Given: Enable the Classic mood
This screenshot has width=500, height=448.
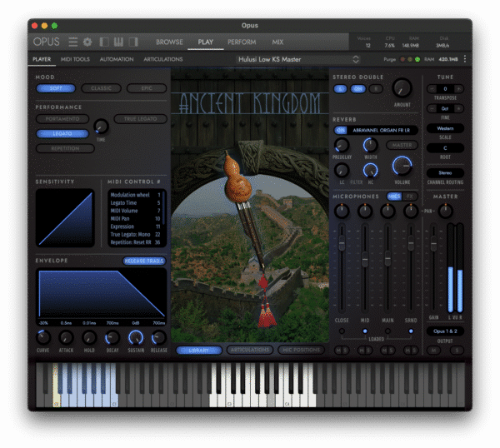Looking at the screenshot, I should (x=101, y=88).
